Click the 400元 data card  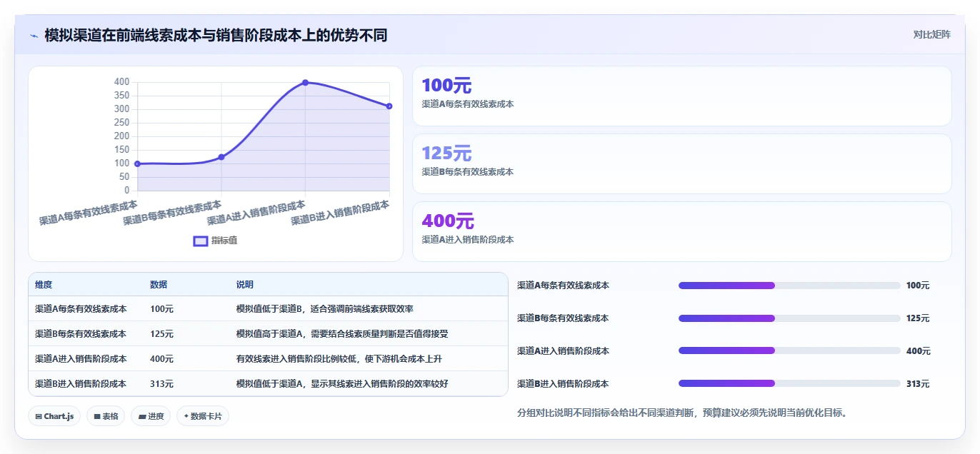tap(682, 232)
